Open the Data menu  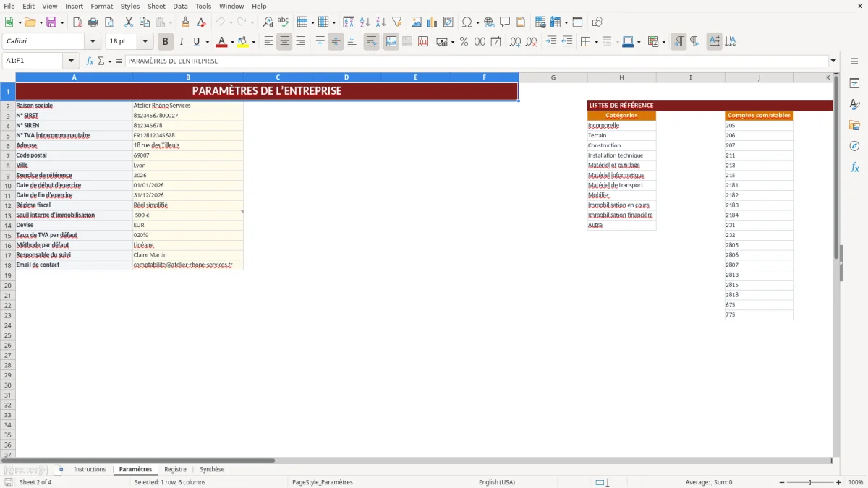[180, 6]
